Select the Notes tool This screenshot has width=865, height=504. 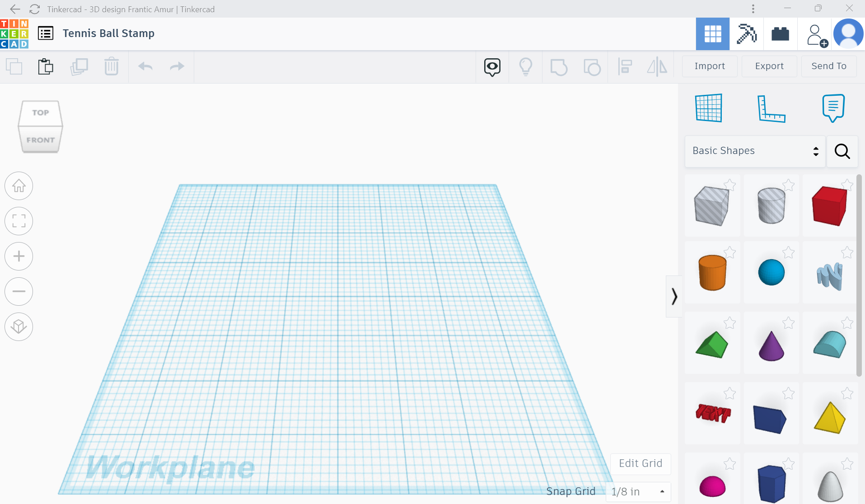[x=833, y=108]
